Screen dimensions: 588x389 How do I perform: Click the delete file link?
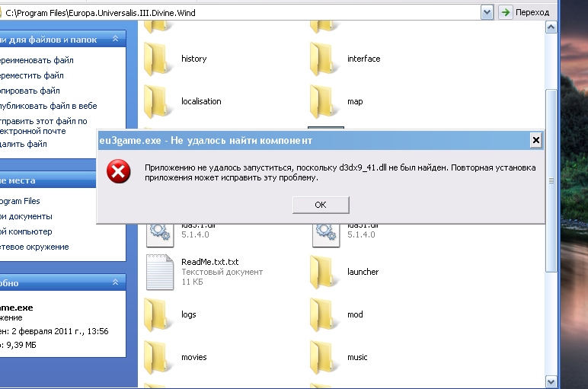(x=24, y=145)
